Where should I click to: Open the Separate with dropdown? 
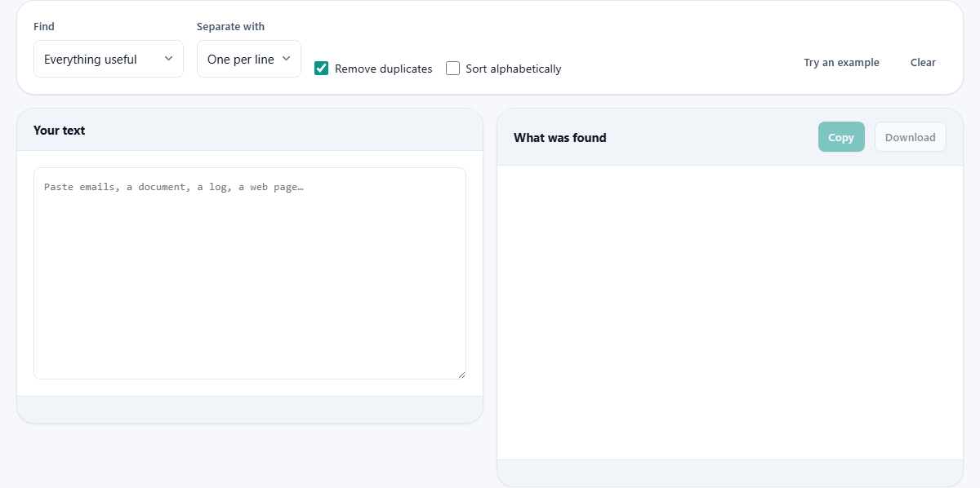pyautogui.click(x=249, y=59)
